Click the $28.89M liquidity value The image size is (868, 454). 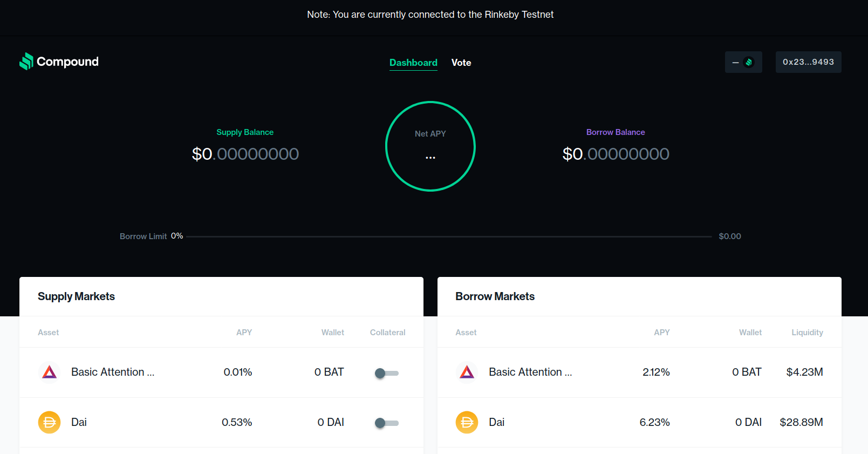point(801,422)
